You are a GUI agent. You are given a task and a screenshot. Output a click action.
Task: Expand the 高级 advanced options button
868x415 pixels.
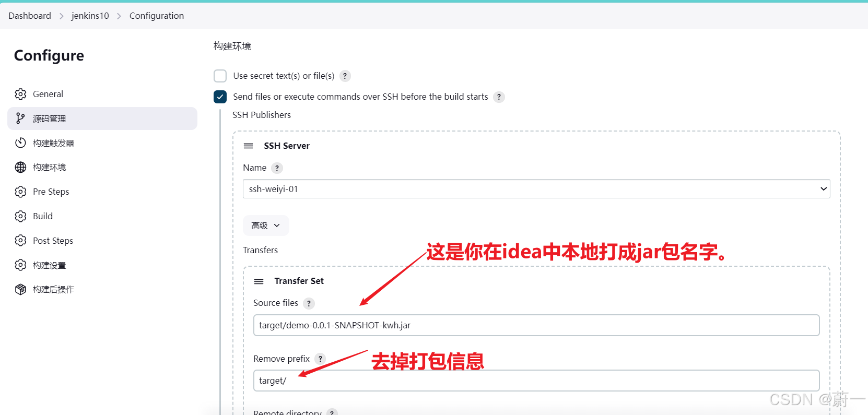coord(266,226)
